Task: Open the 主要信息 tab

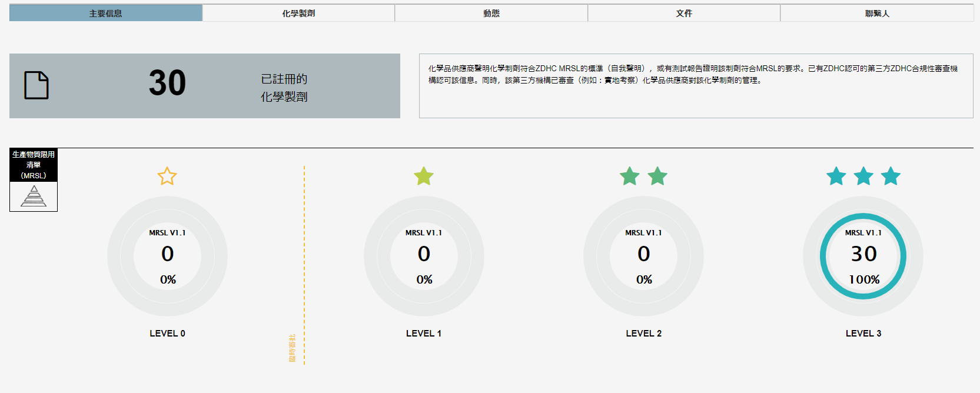Action: click(x=106, y=13)
